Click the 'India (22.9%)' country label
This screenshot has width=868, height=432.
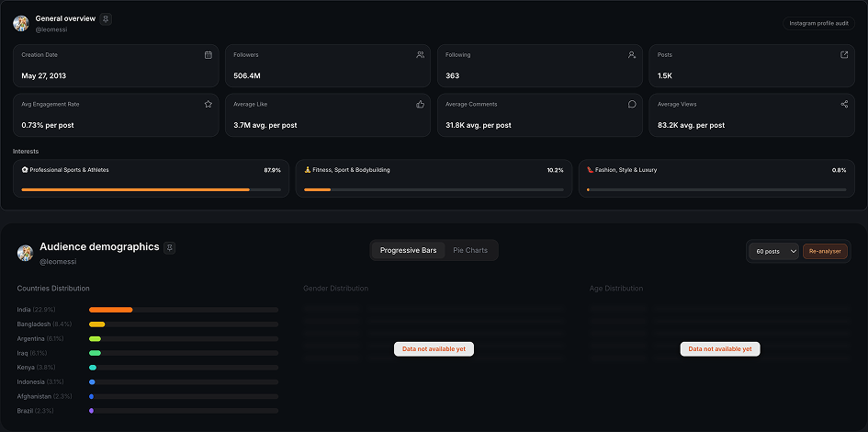(x=36, y=310)
